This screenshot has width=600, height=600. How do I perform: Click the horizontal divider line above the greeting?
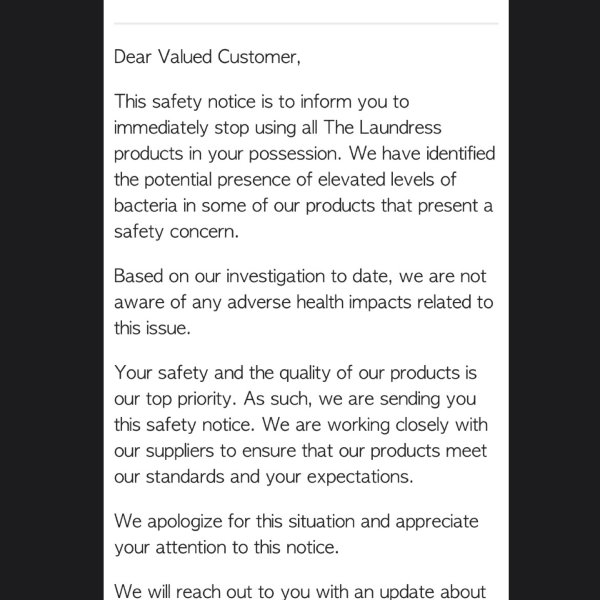(306, 23)
